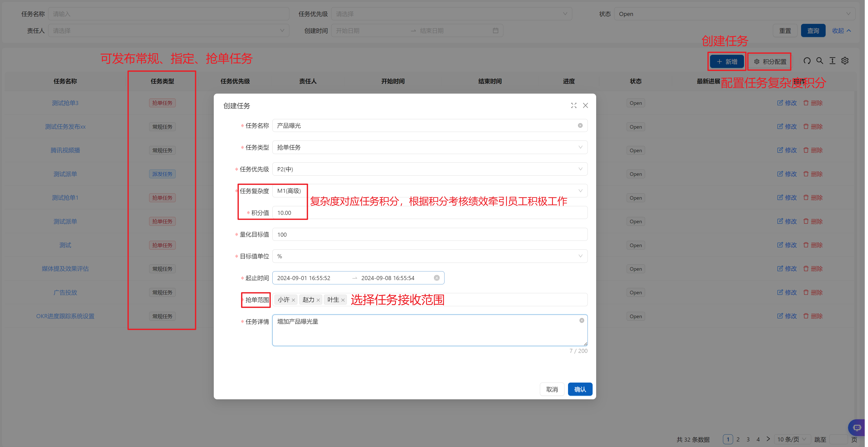868x447 pixels.
Task: Open the table search icon
Action: (820, 61)
